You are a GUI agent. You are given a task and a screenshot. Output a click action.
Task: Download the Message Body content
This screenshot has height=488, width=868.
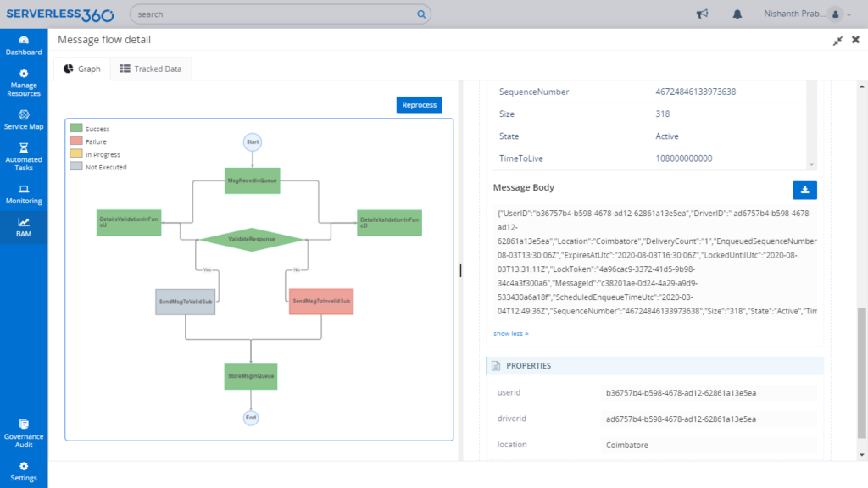804,190
